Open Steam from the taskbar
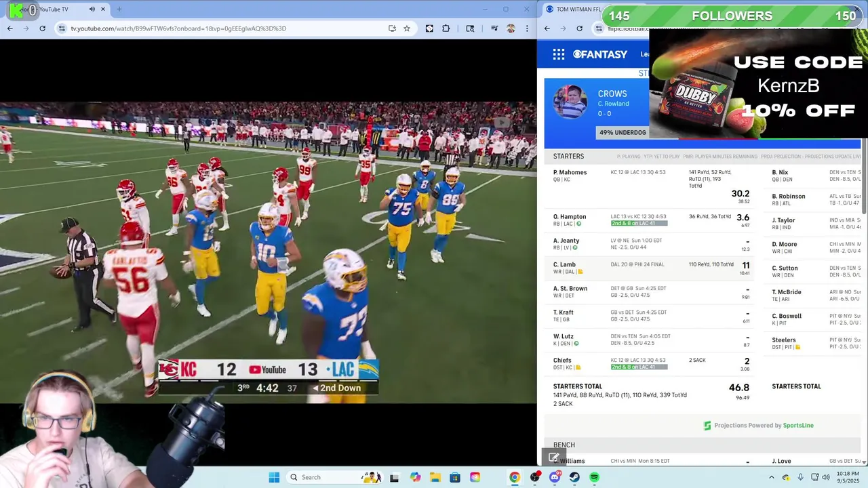This screenshot has width=868, height=488. pyautogui.click(x=574, y=477)
